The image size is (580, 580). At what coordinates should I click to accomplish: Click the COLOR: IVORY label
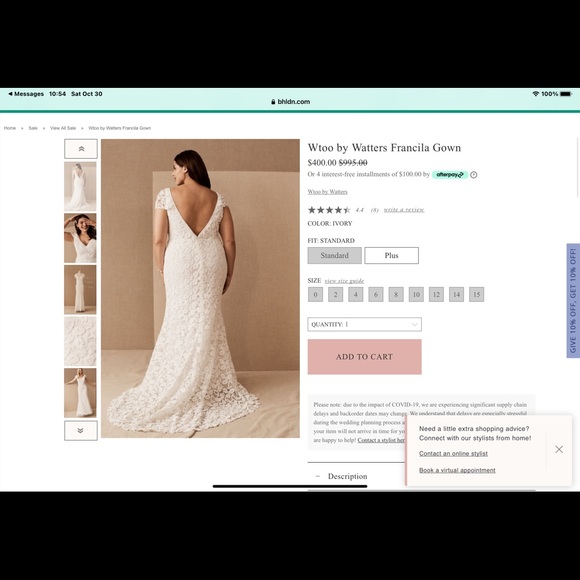pos(330,223)
